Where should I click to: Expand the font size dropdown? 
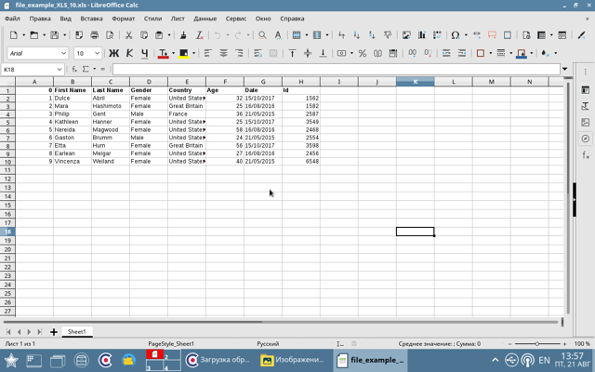97,53
